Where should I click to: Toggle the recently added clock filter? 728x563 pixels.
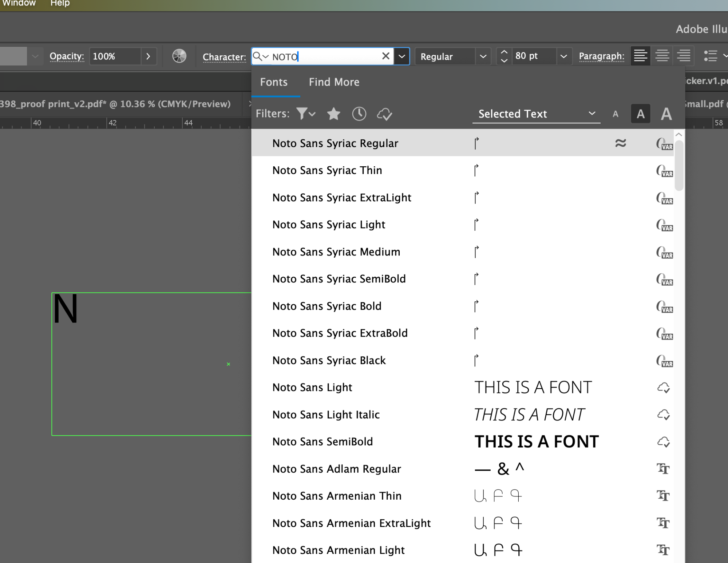pyautogui.click(x=359, y=114)
